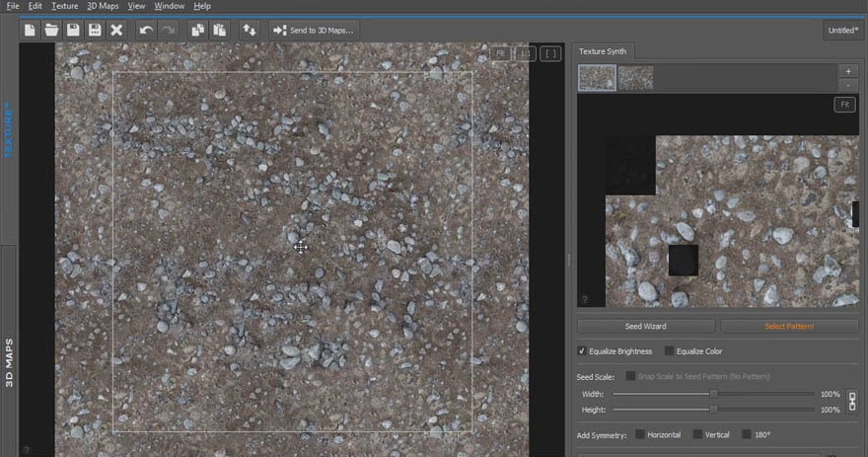Enable the Equalize Color checkbox

click(670, 351)
